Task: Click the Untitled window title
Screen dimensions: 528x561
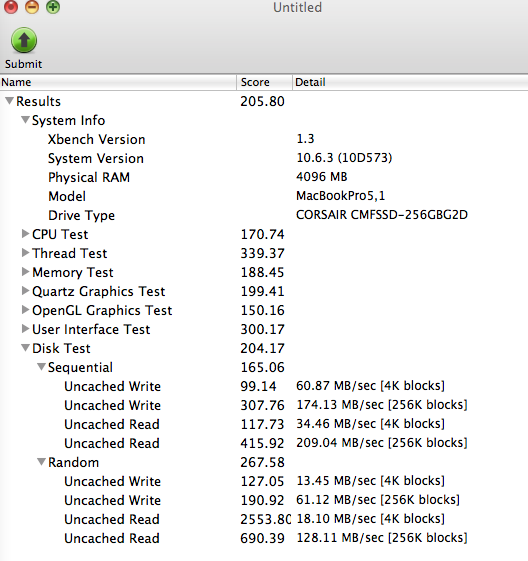Action: click(x=298, y=7)
